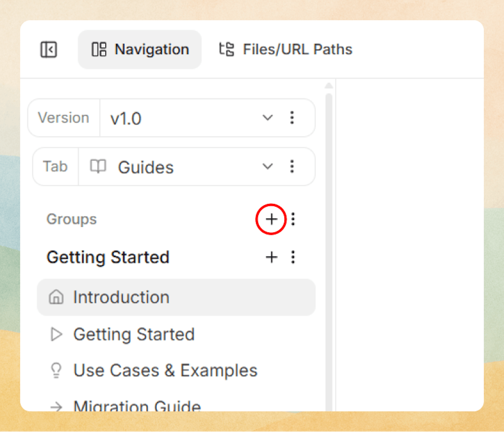The image size is (504, 432).
Task: Click the lightbulb icon beside Use Cases & Examples
Action: tap(56, 370)
